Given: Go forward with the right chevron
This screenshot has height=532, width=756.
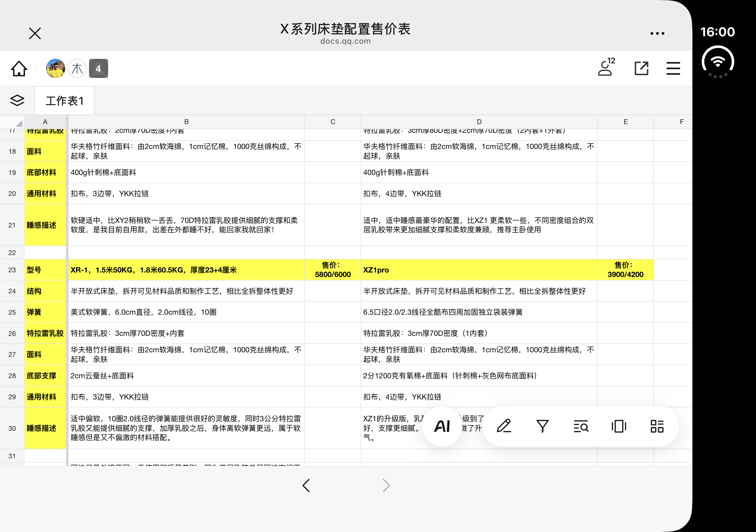Looking at the screenshot, I should click(x=386, y=485).
